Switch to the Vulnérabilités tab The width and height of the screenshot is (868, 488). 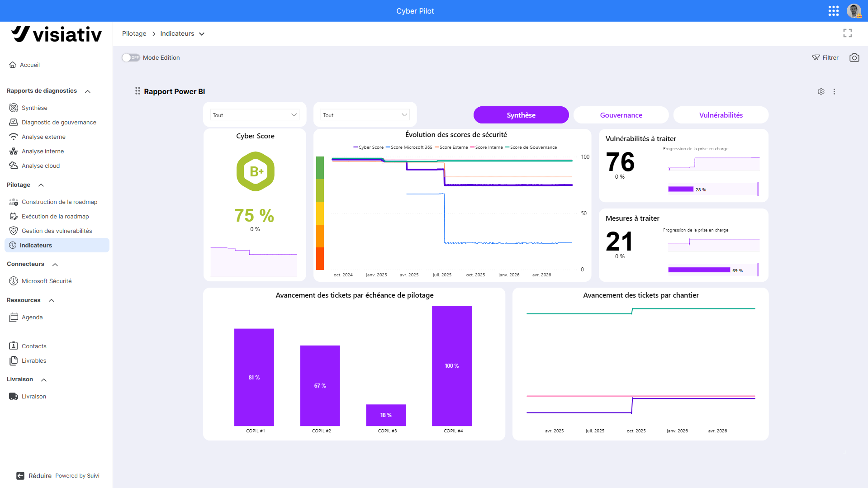tap(721, 115)
